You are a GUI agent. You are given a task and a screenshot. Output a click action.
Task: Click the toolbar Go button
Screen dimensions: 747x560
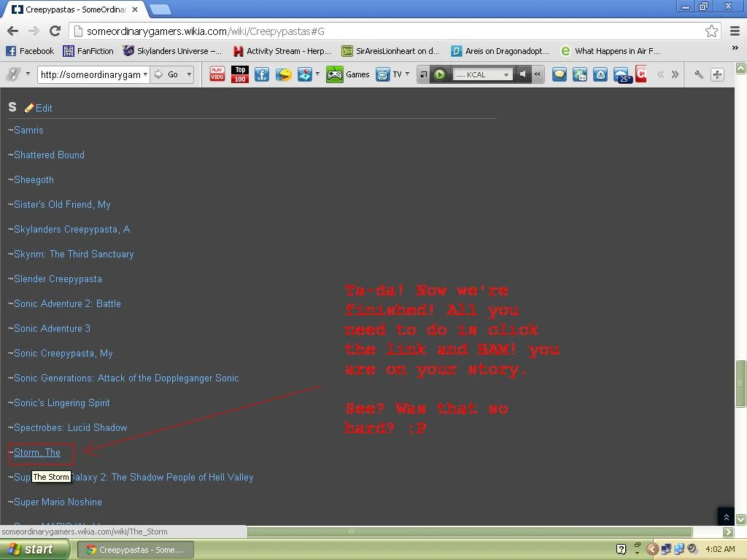point(167,74)
